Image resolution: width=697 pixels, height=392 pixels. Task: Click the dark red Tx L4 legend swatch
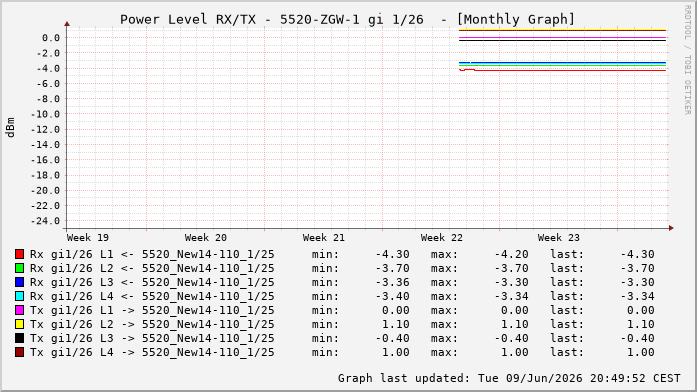click(19, 352)
